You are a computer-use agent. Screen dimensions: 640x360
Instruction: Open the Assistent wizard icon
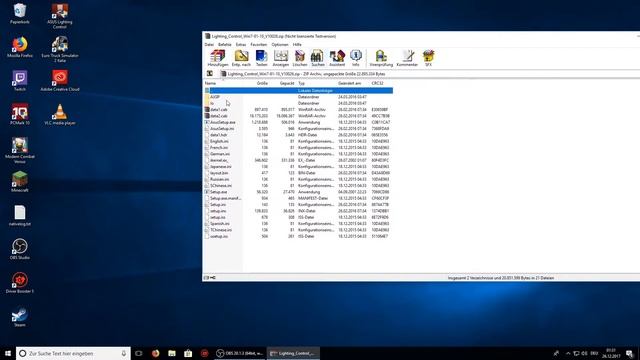tap(337, 58)
